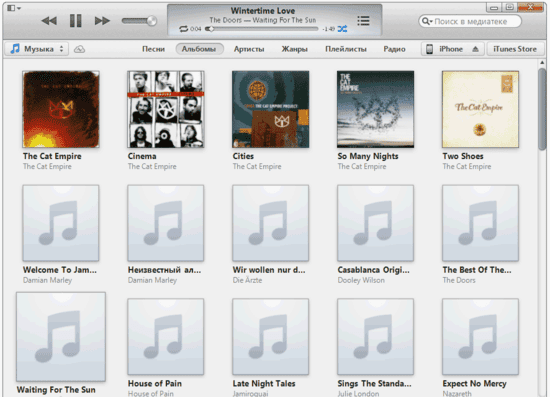Click the Nazareth artist name
Viewport: 550px width, 397px height.
click(x=457, y=393)
